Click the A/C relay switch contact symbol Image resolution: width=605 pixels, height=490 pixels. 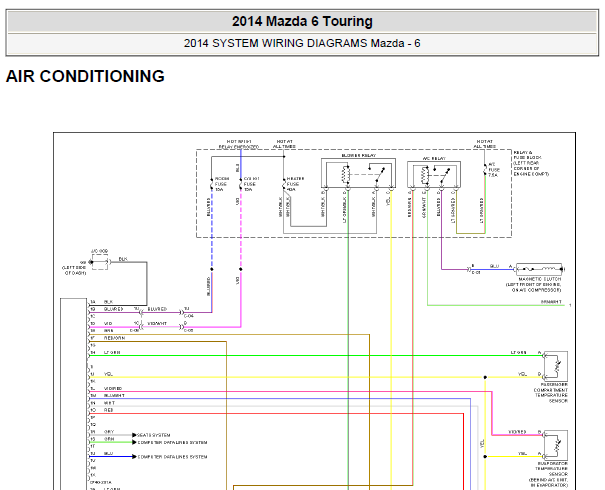click(442, 174)
